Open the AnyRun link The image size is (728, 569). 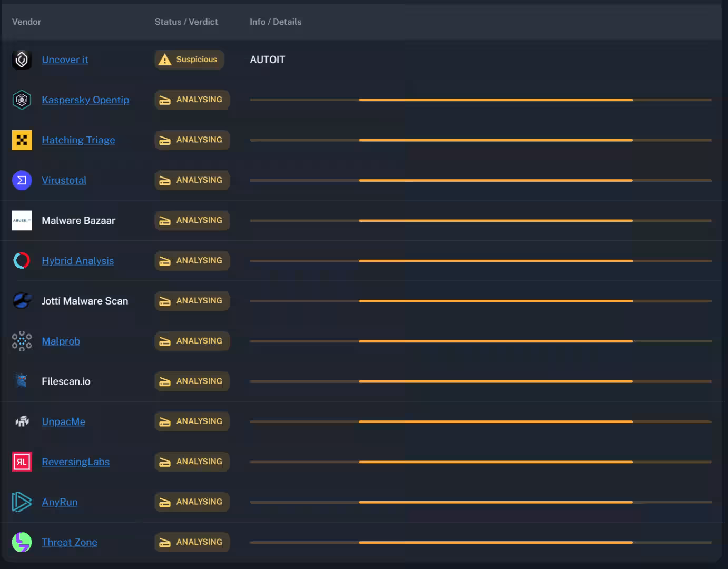coord(60,502)
